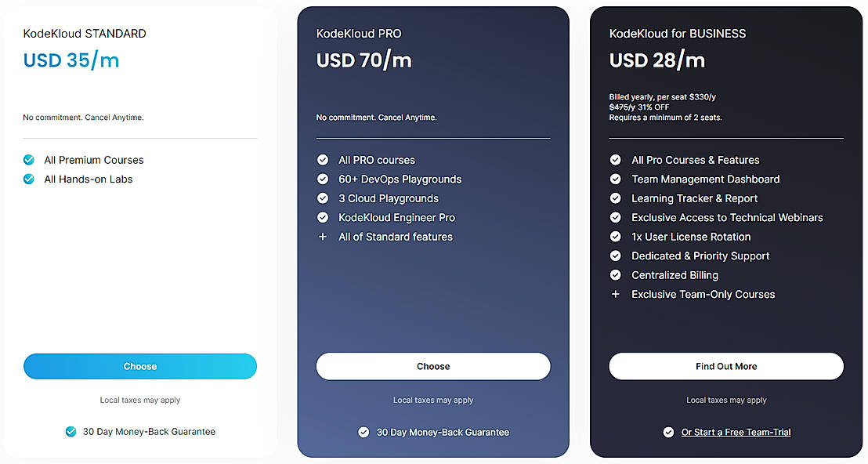Click the checkmark beside "All Hands-on Labs"

pos(29,179)
